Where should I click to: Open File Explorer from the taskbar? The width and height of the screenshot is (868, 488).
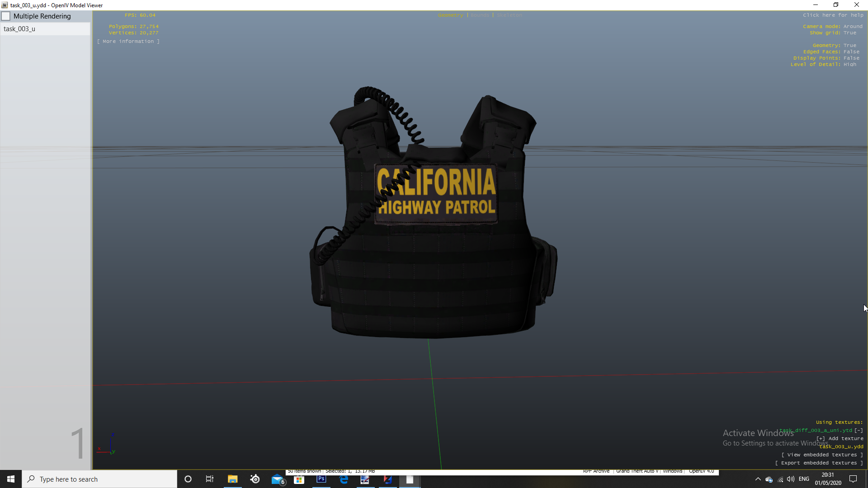click(x=232, y=479)
